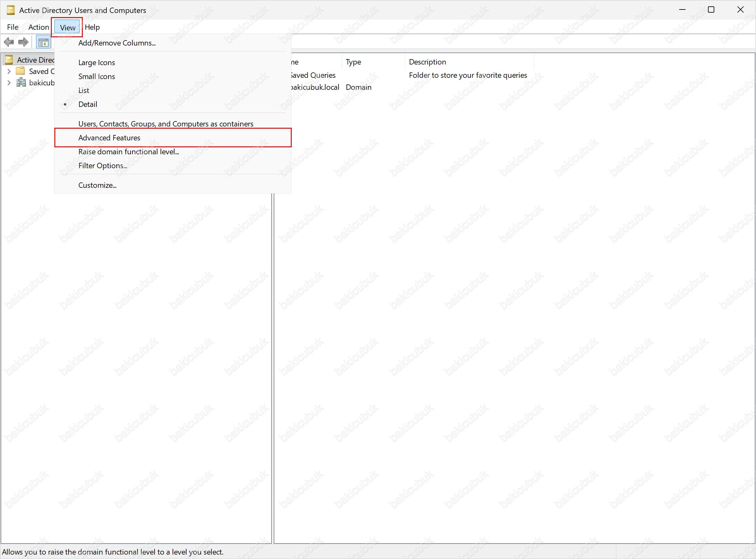The height and width of the screenshot is (559, 756).
Task: Click the Forward arrow in the toolbar
Action: [23, 42]
